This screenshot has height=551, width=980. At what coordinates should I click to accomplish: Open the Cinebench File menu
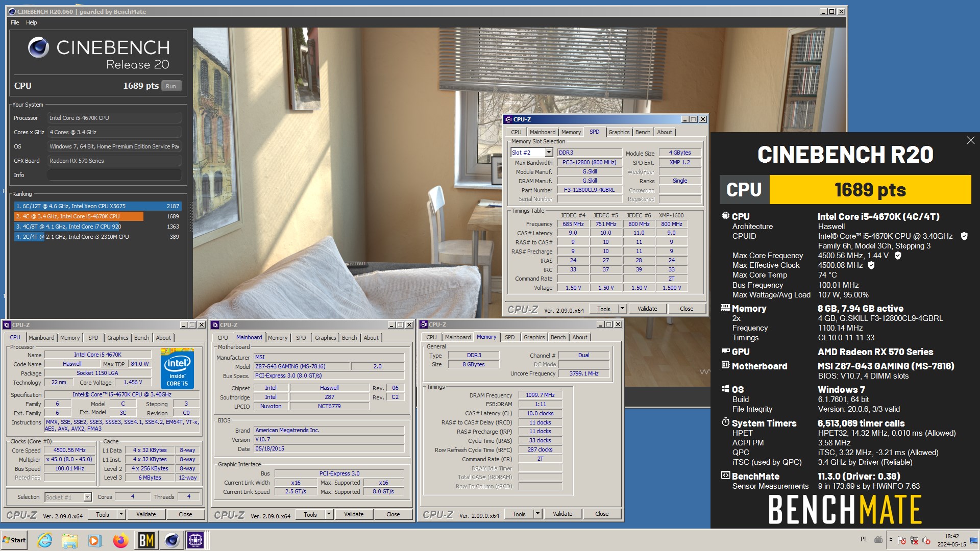[x=15, y=22]
